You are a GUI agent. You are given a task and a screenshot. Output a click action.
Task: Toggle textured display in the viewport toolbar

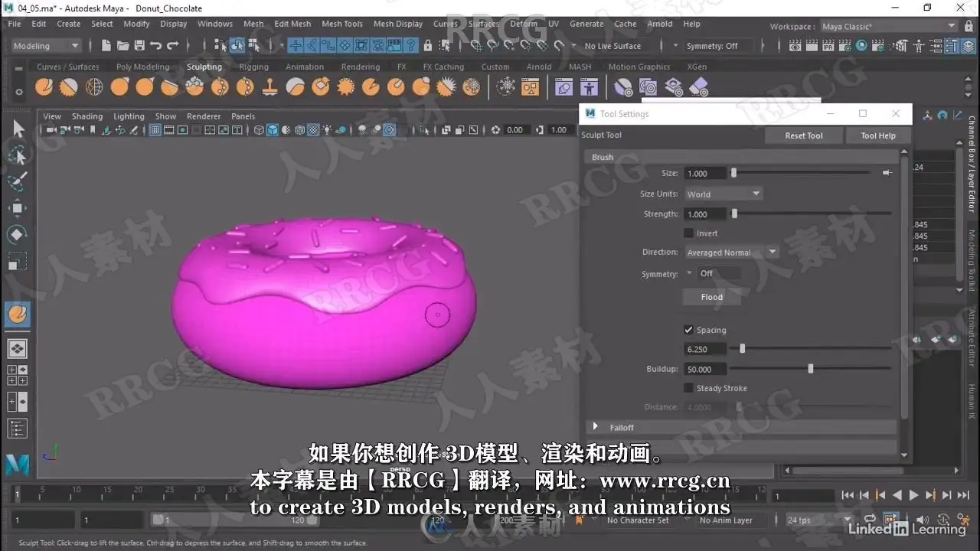313,130
